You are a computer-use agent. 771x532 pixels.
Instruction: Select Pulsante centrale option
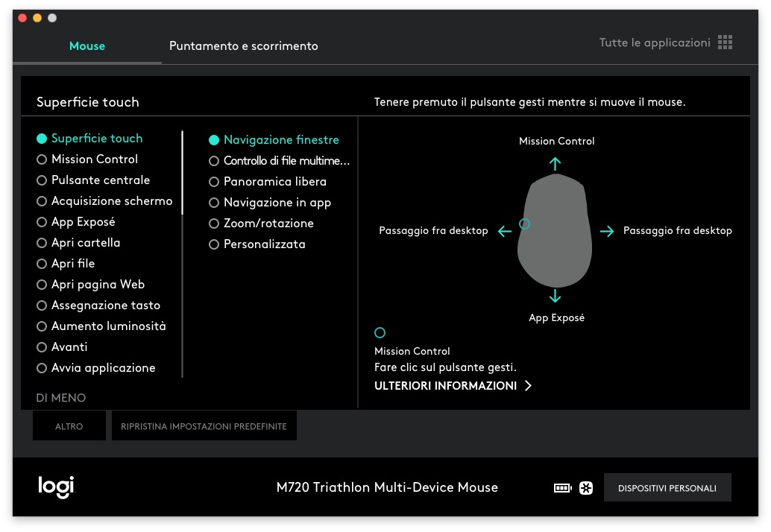pos(93,180)
